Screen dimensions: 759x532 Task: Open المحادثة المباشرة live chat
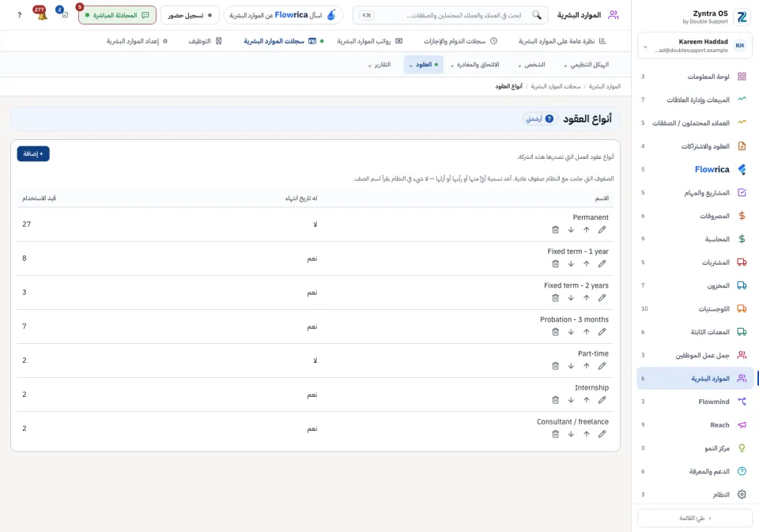point(117,15)
